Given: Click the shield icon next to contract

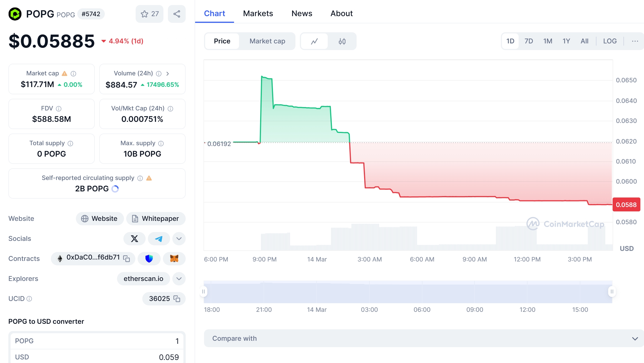Looking at the screenshot, I should [149, 258].
